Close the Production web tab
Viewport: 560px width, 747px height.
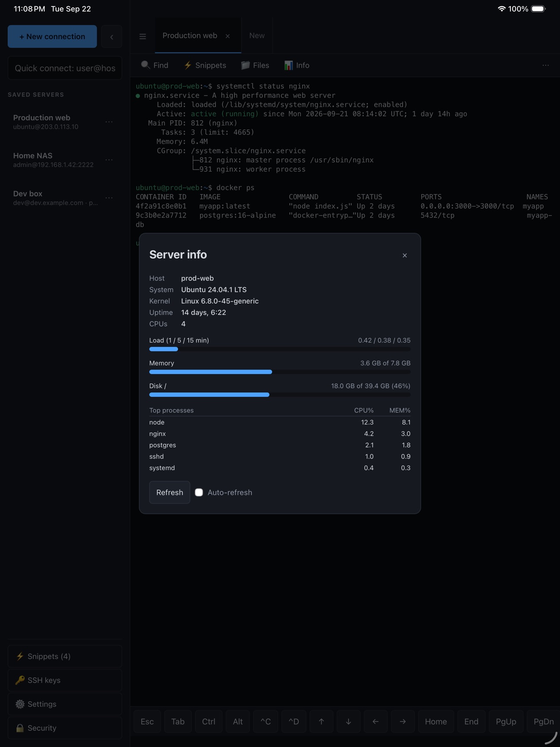click(x=227, y=36)
